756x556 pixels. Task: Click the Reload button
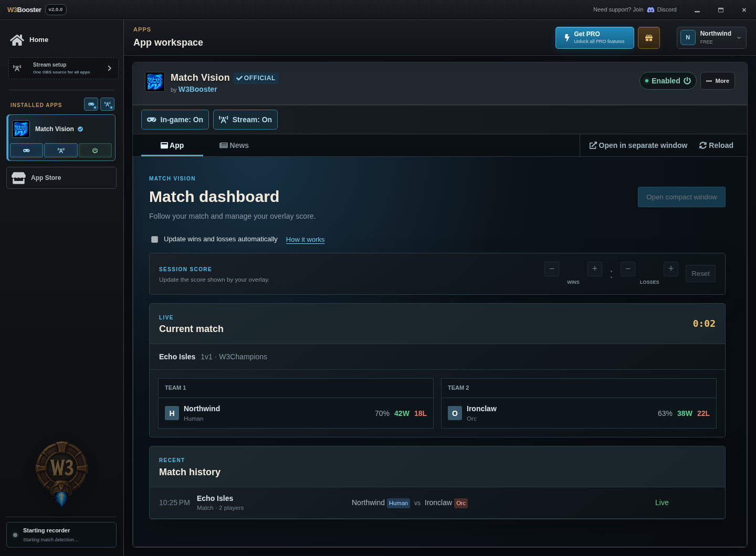click(x=716, y=145)
